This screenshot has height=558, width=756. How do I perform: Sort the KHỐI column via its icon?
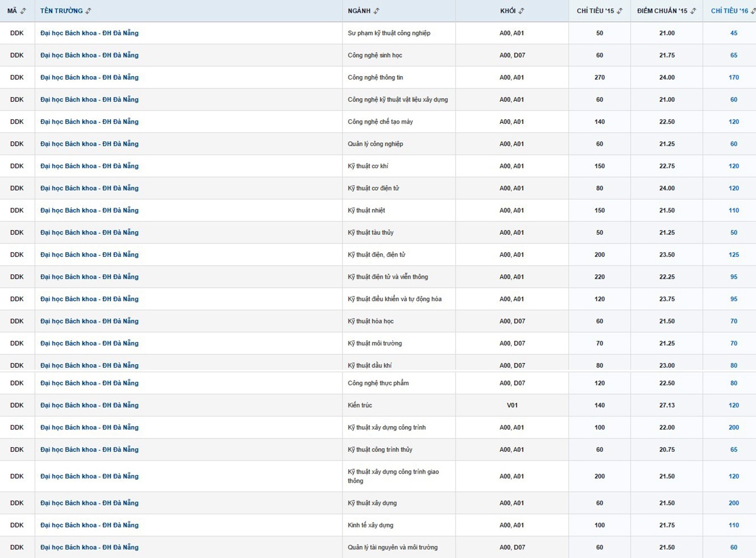pos(522,11)
